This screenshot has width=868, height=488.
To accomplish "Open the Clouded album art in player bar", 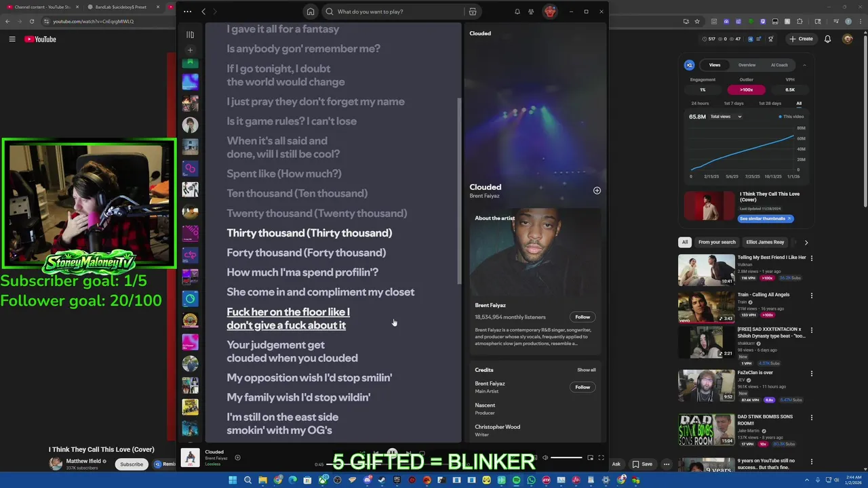I will click(x=191, y=457).
